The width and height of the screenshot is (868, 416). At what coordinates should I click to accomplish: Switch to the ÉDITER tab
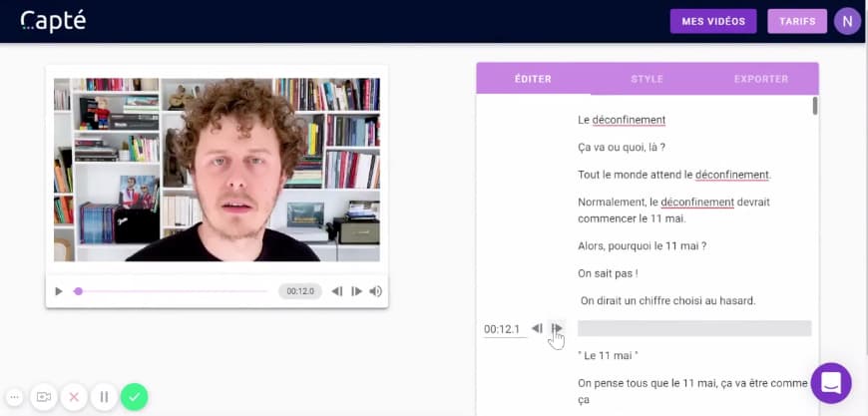click(533, 79)
